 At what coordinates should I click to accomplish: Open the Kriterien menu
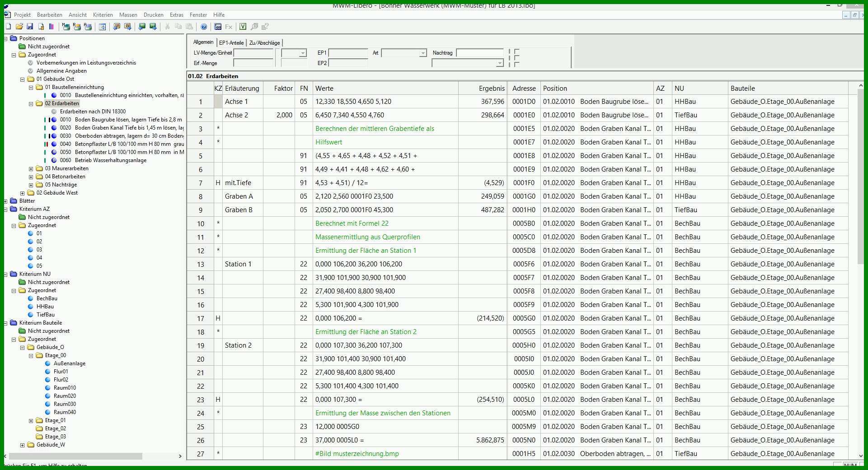coord(103,15)
